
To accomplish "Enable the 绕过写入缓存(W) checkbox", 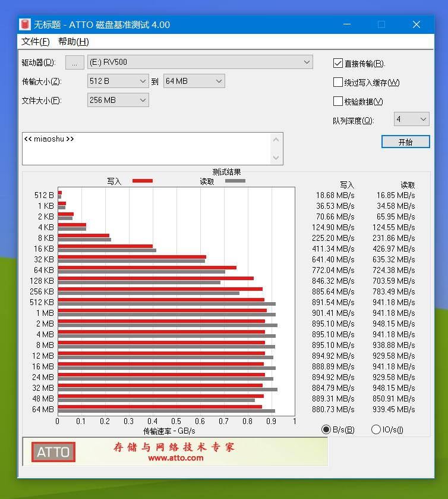I will [337, 82].
